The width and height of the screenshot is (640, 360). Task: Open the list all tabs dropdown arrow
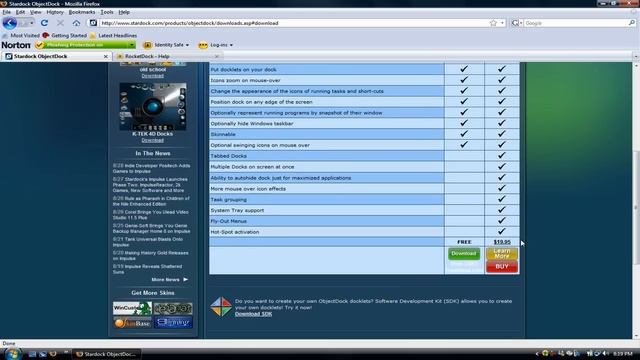click(x=636, y=56)
